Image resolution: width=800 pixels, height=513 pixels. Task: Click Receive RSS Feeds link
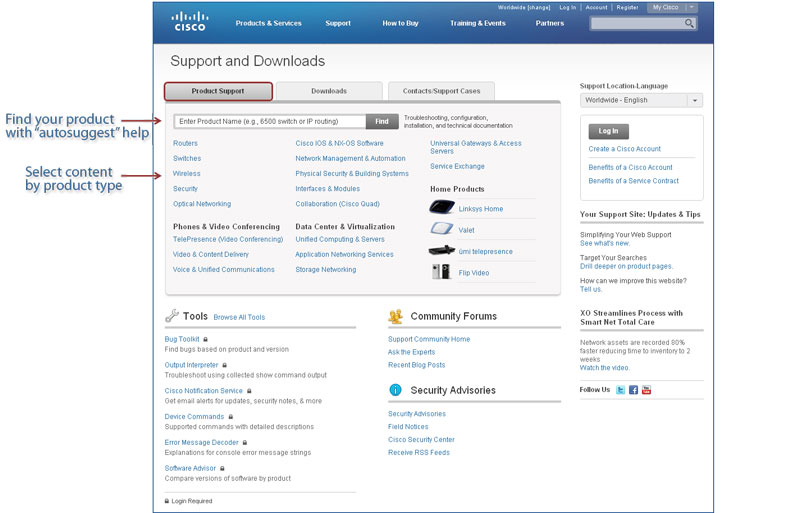pyautogui.click(x=419, y=453)
